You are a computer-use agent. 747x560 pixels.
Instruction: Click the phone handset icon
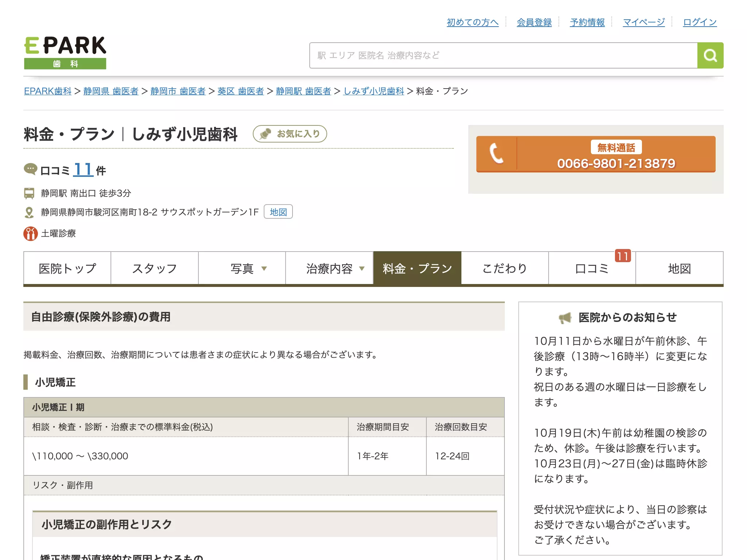coord(496,153)
